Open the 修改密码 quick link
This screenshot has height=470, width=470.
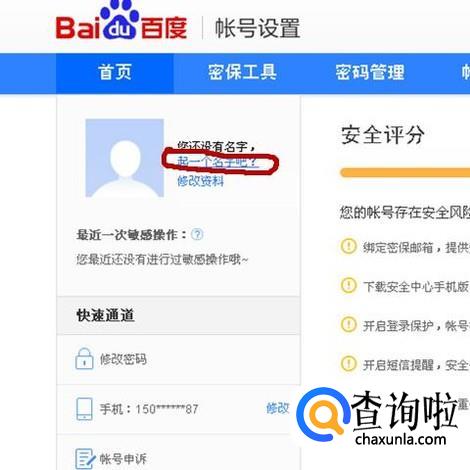(x=123, y=359)
